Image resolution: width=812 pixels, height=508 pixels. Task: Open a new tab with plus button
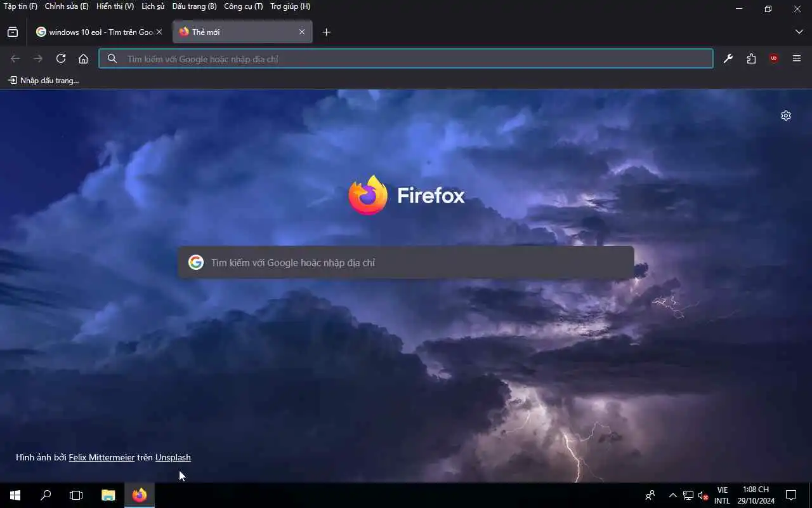326,32
